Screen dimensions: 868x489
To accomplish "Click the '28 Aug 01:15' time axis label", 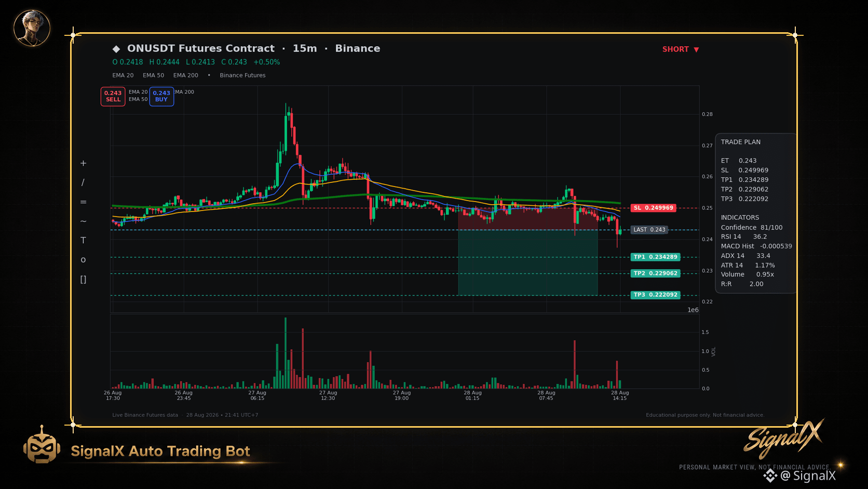I will click(473, 395).
